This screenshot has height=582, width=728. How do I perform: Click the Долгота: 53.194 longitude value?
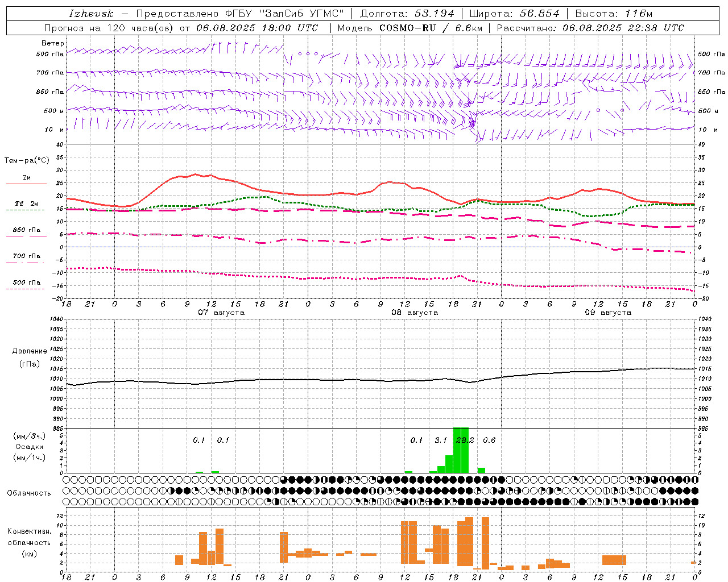407,14
